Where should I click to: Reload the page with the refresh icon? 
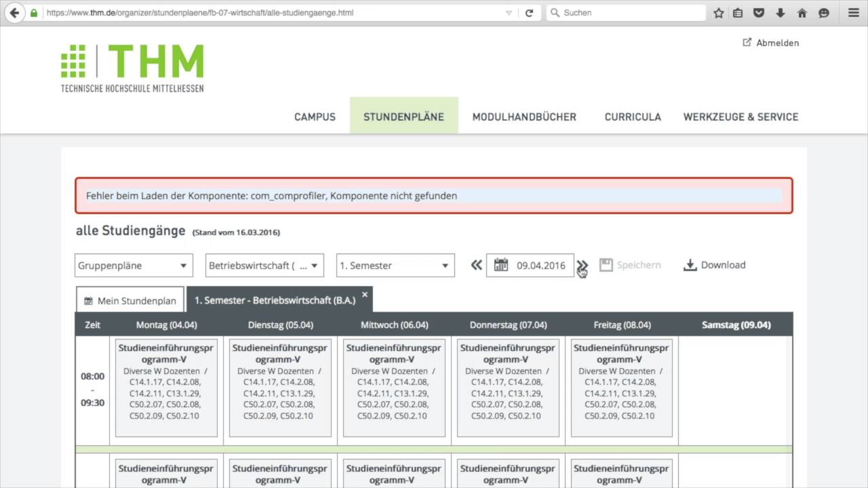pos(529,13)
